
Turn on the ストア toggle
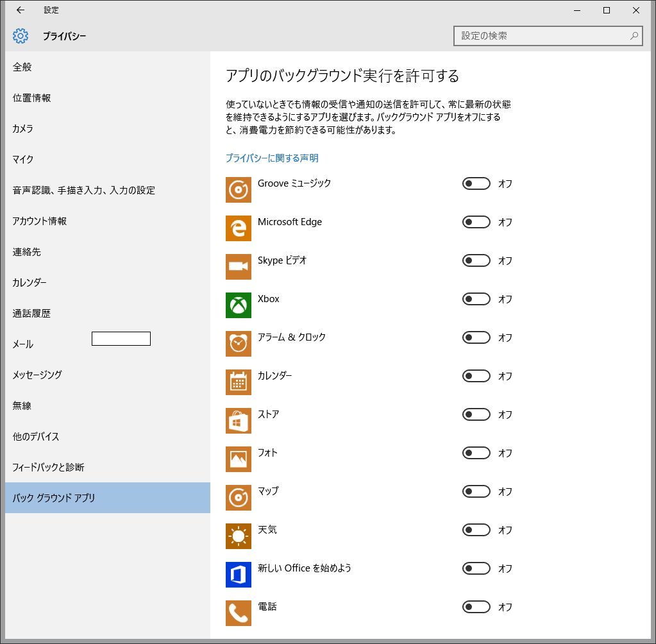point(476,415)
